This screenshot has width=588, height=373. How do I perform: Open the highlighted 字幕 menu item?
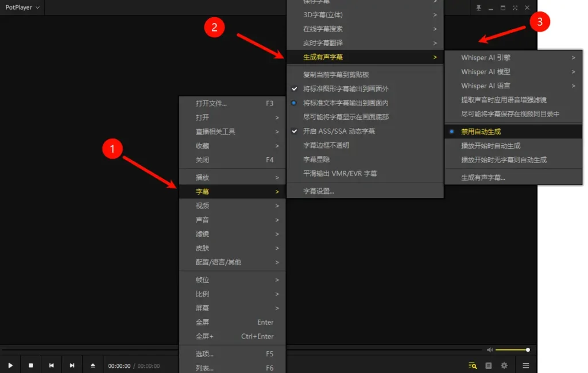(x=233, y=192)
